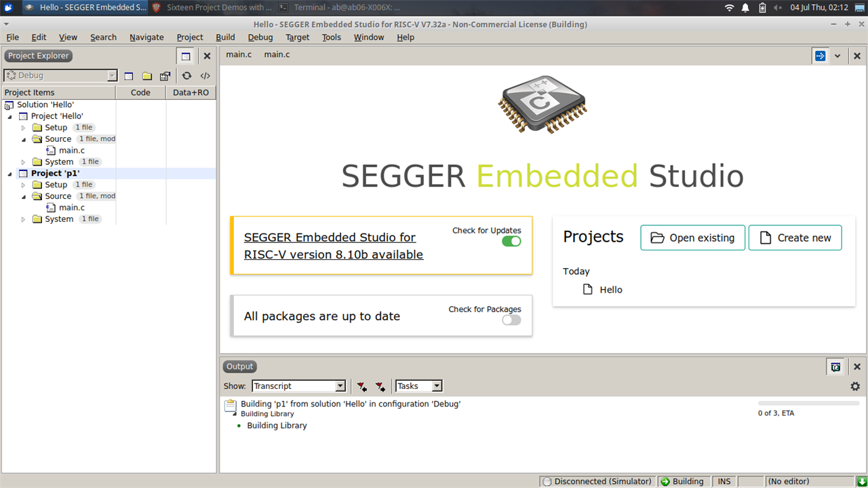The width and height of the screenshot is (868, 488).
Task: Open notifications bell in system tray
Action: click(745, 7)
